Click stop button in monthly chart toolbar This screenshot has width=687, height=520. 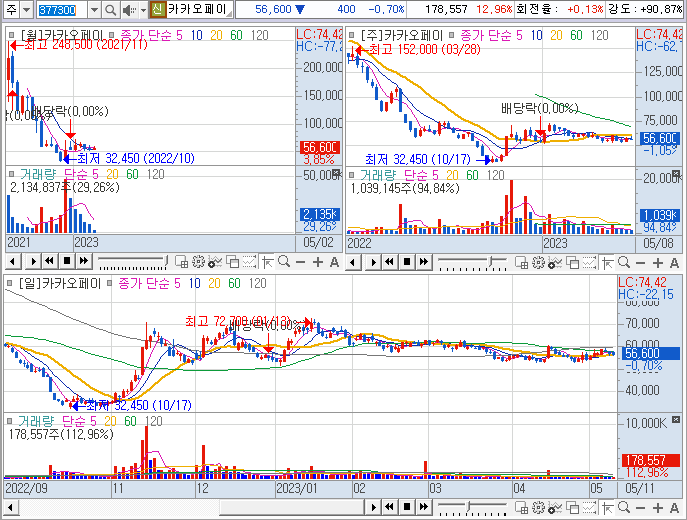pyautogui.click(x=67, y=262)
